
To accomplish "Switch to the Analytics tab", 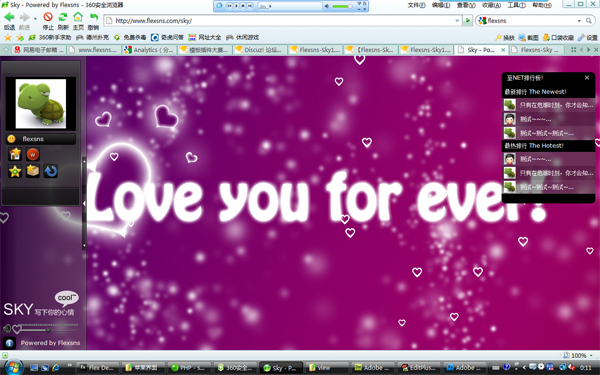I will pyautogui.click(x=149, y=50).
